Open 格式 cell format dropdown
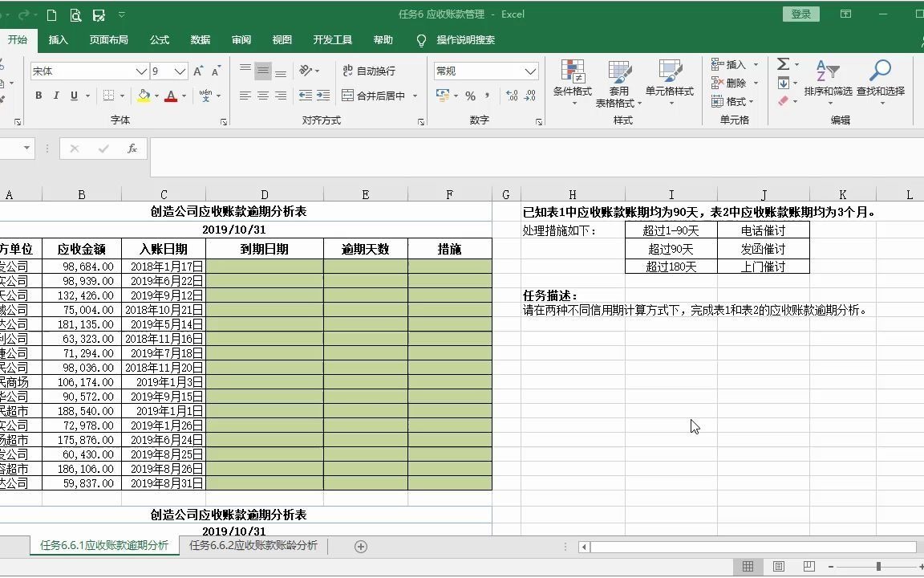924x578 pixels. coord(732,101)
